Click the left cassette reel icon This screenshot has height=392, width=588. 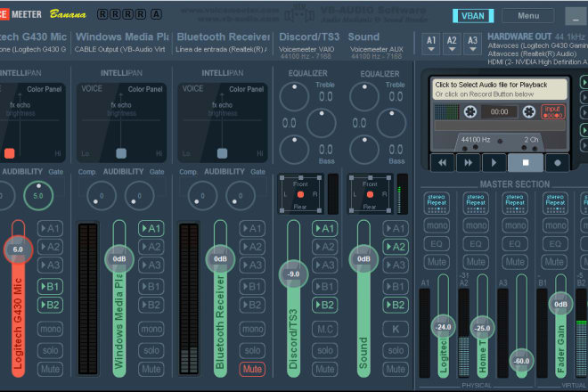(x=470, y=111)
